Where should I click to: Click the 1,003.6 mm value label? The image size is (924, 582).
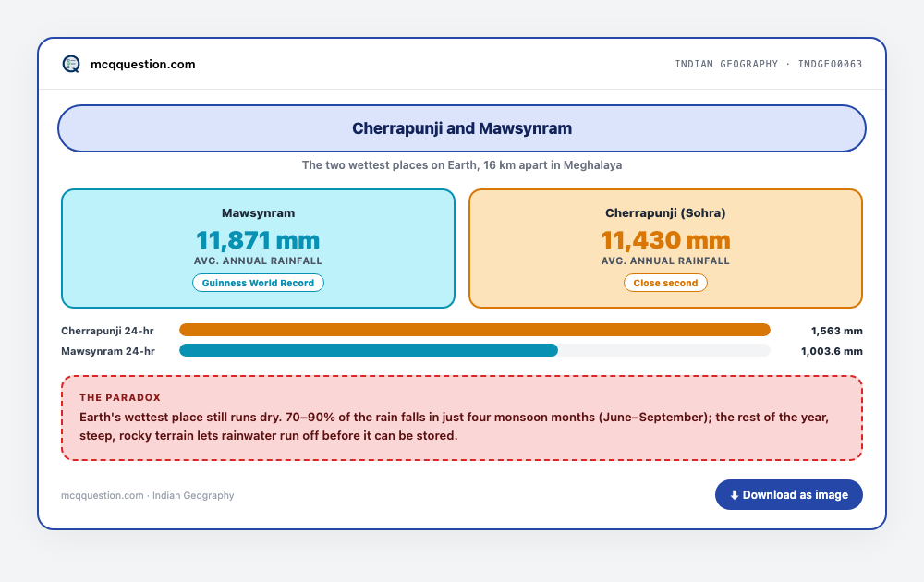(832, 351)
